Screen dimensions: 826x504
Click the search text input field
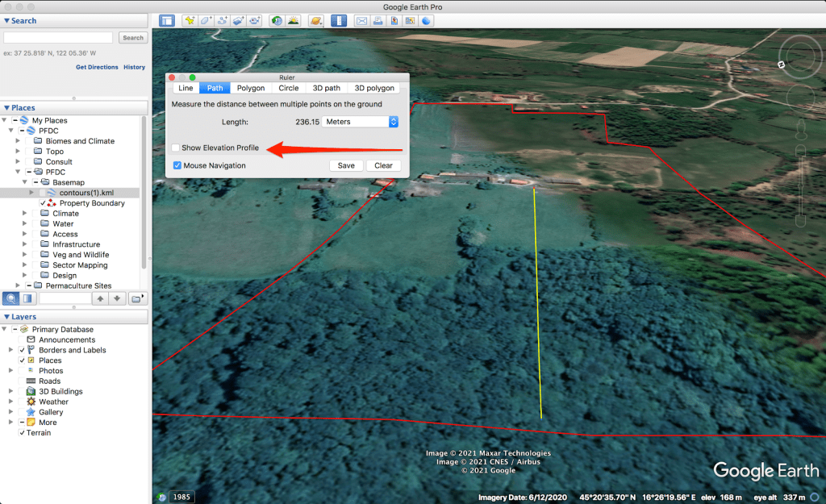click(58, 38)
